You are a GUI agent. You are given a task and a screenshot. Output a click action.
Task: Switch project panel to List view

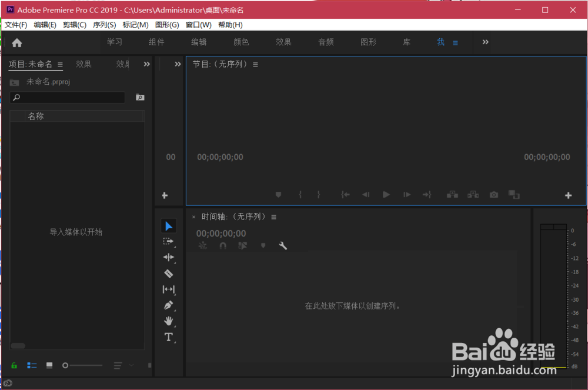[32, 365]
